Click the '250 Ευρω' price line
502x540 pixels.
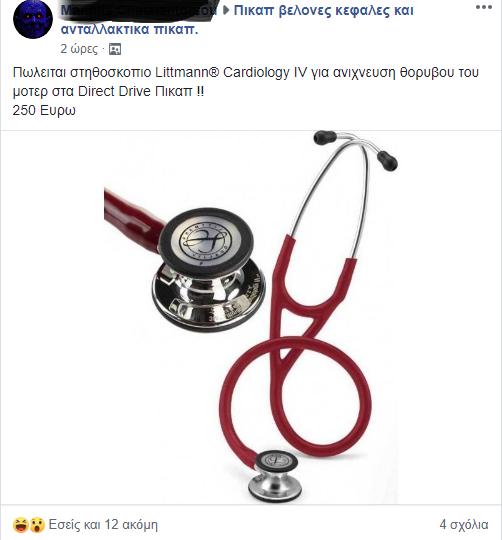[x=44, y=111]
